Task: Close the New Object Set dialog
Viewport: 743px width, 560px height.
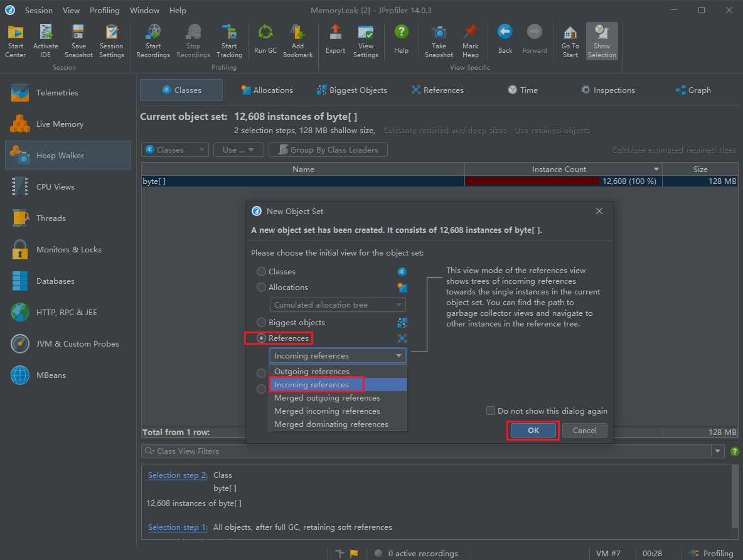Action: click(599, 211)
